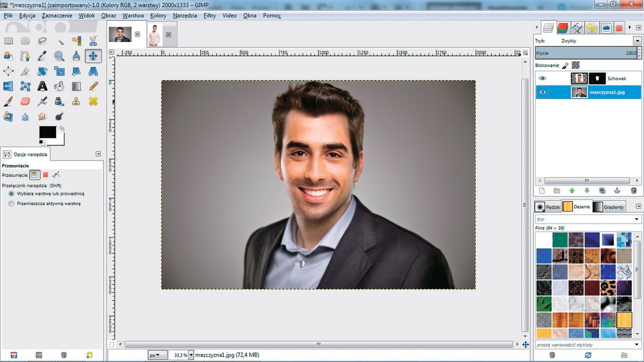Select the Bucket Fill tool
644x362 pixels.
click(59, 86)
